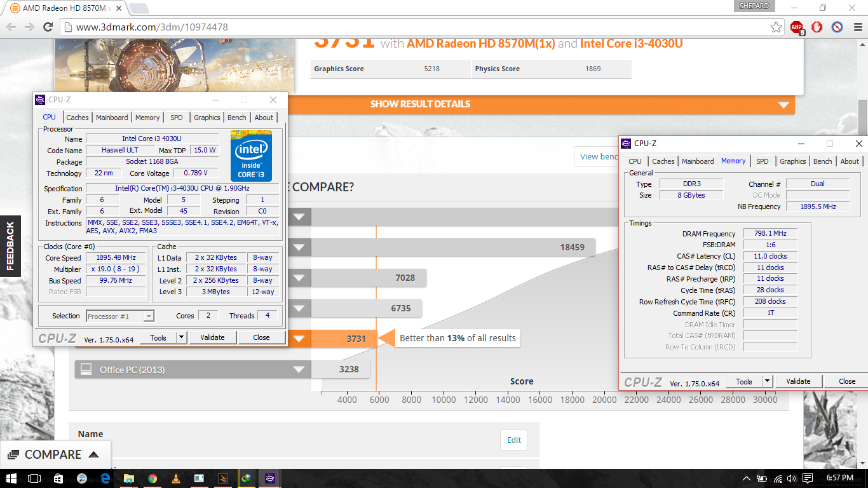Open the Adblock Plus extension icon
This screenshot has height=488, width=868.
coord(797,27)
